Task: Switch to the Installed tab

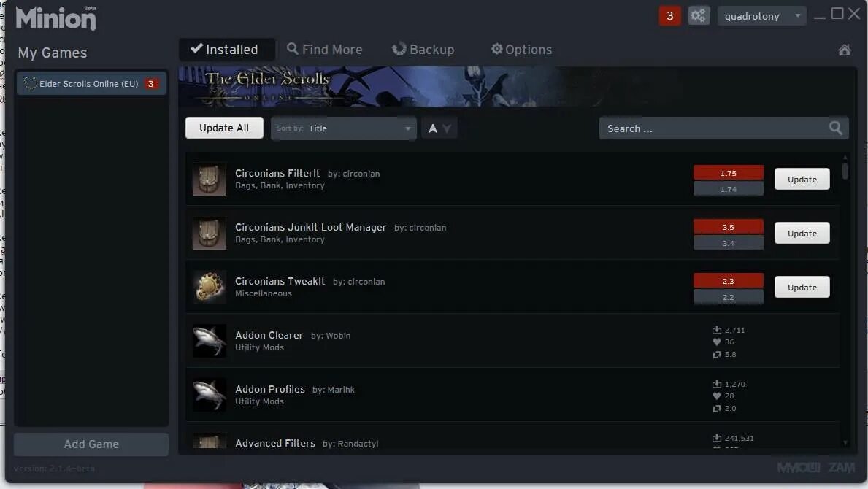Action: (226, 49)
